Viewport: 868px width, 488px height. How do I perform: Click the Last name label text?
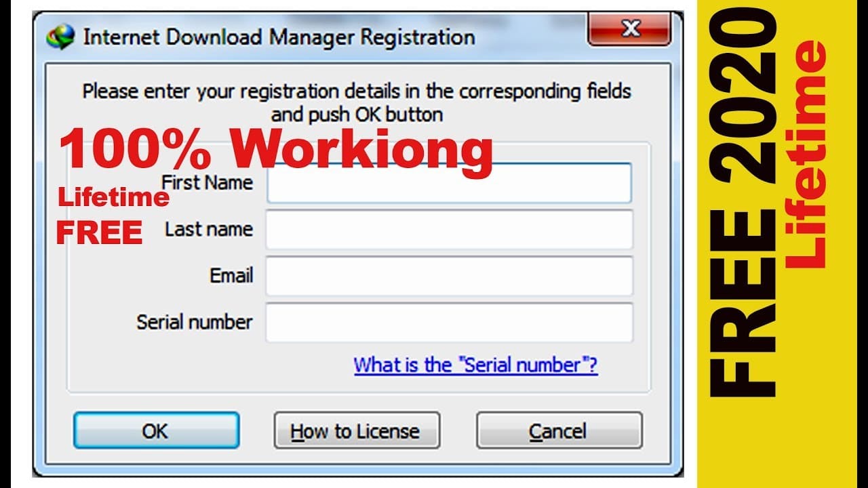pyautogui.click(x=209, y=229)
